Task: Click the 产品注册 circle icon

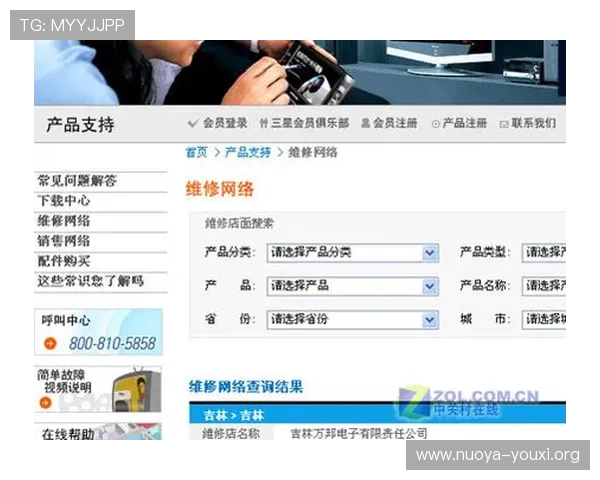Action: point(435,124)
